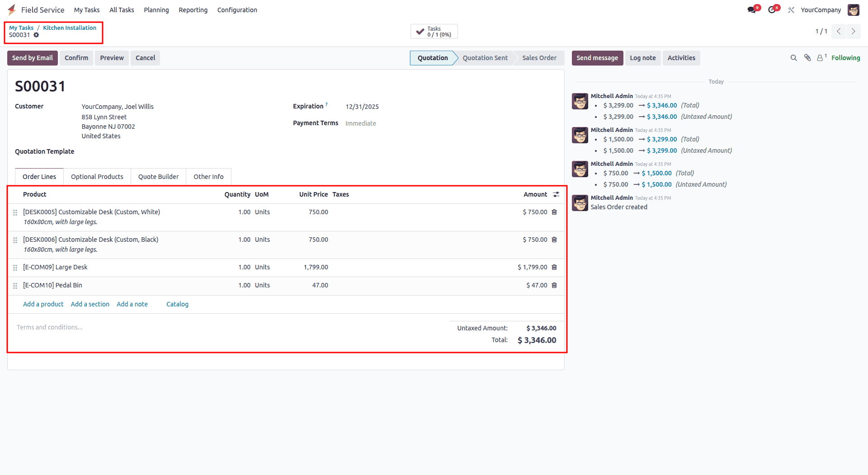
Task: Add a section to the order lines
Action: pos(90,304)
